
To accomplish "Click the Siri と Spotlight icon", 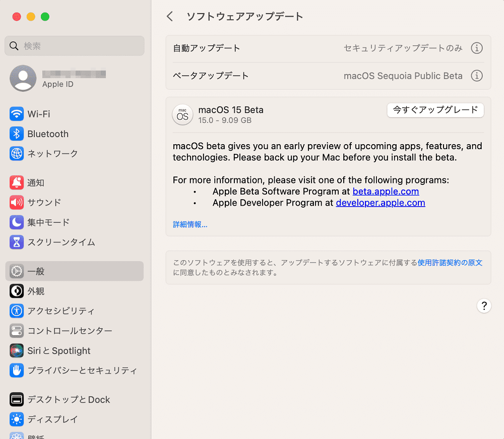I will tap(17, 351).
